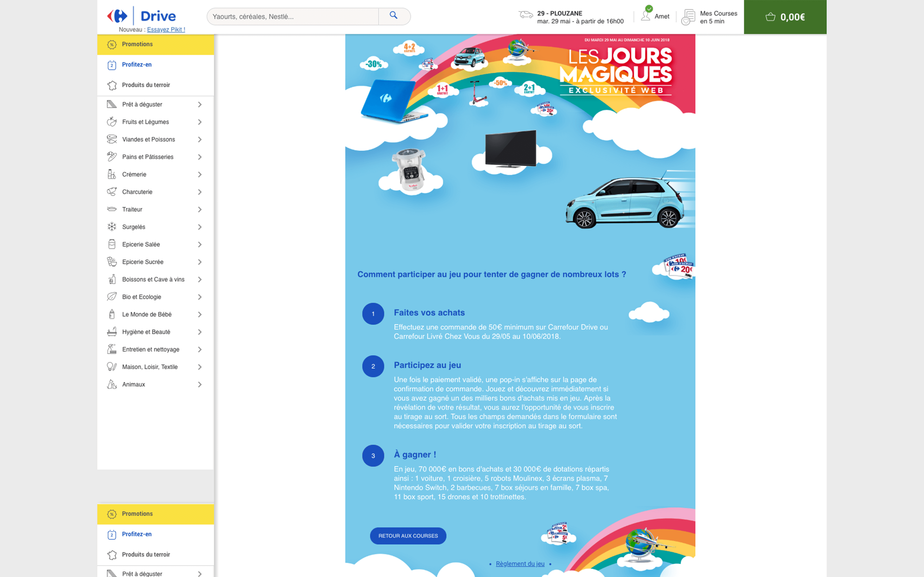The width and height of the screenshot is (924, 577).
Task: Click the 'Faites vos achats' heading
Action: point(429,312)
